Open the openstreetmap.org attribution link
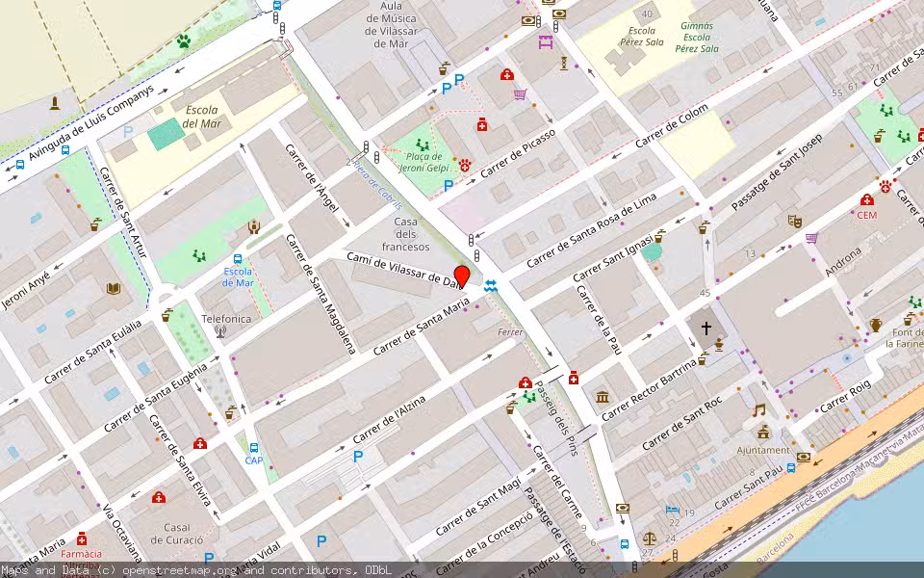The height and width of the screenshot is (578, 924). 181,570
